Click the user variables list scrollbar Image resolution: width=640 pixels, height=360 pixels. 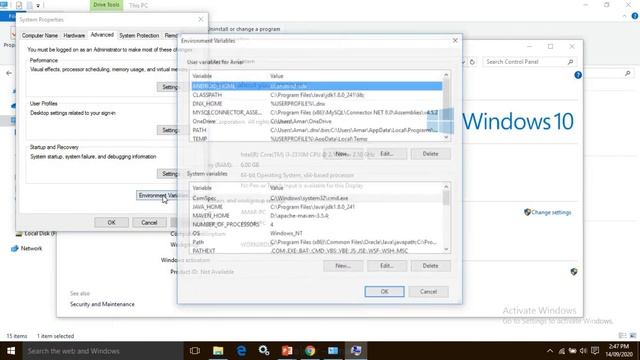446,106
